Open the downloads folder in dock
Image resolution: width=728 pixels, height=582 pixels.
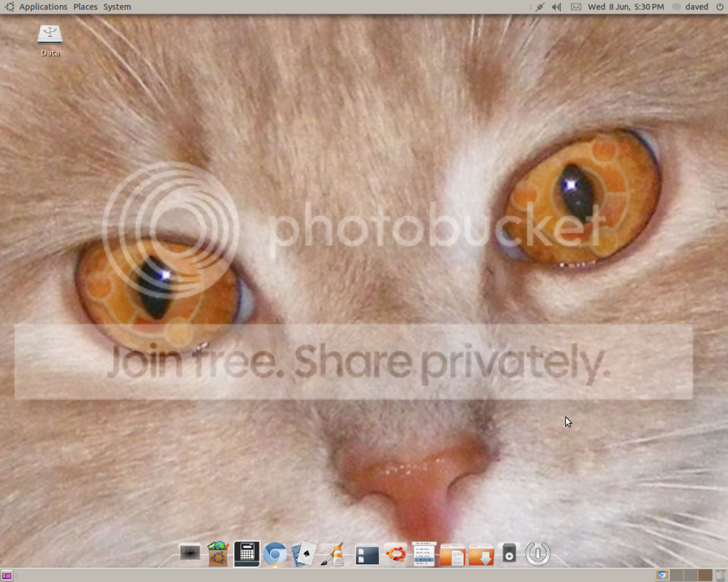tap(481, 555)
